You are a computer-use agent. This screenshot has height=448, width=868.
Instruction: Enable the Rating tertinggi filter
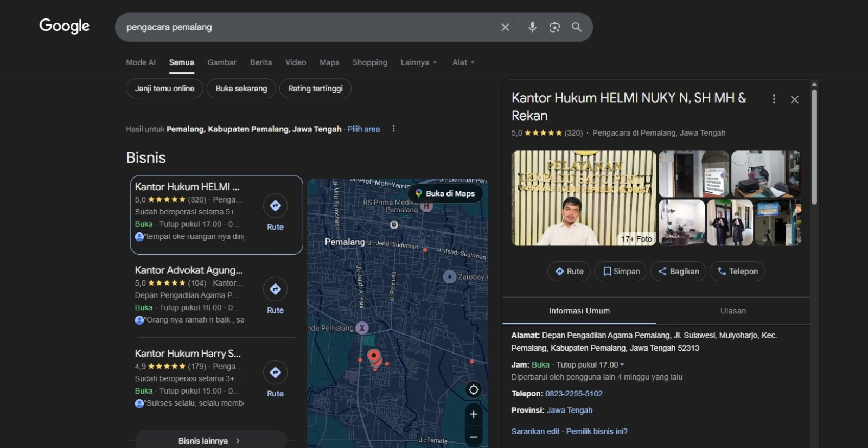315,89
